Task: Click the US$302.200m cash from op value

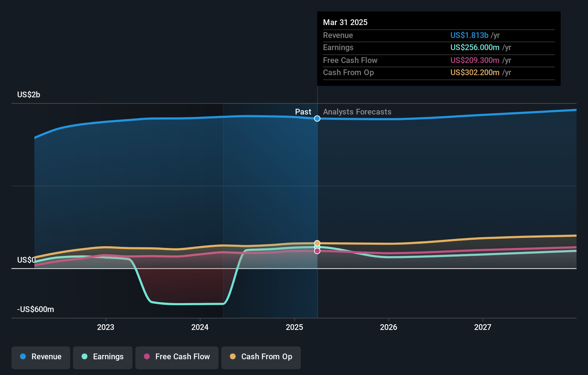Action: click(x=475, y=72)
